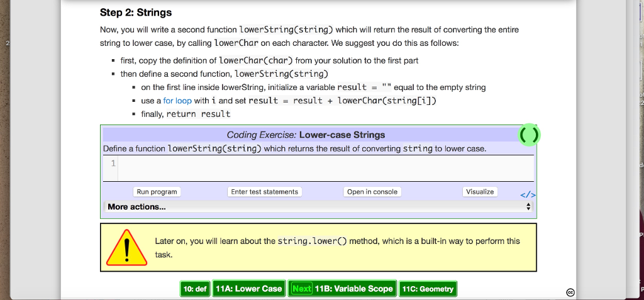644x300 pixels.
Task: Click the 'finally, return result' bullet text
Action: (x=186, y=114)
